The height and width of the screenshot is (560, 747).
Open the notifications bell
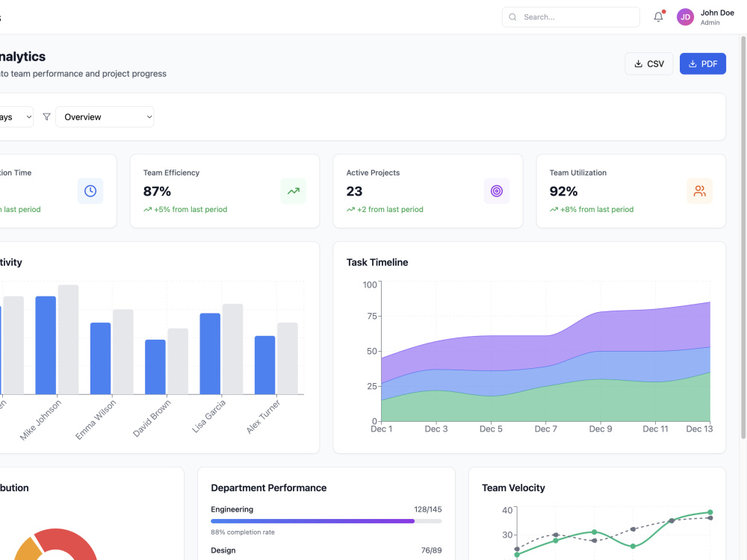click(x=658, y=16)
